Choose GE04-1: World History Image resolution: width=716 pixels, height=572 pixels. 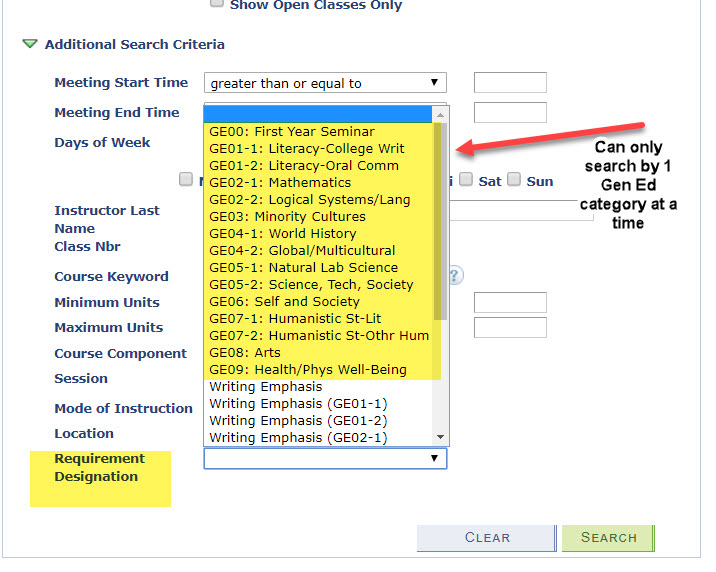[x=318, y=233]
